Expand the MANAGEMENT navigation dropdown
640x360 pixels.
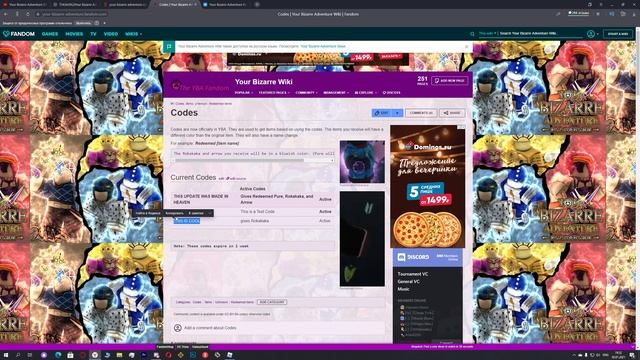pos(336,93)
